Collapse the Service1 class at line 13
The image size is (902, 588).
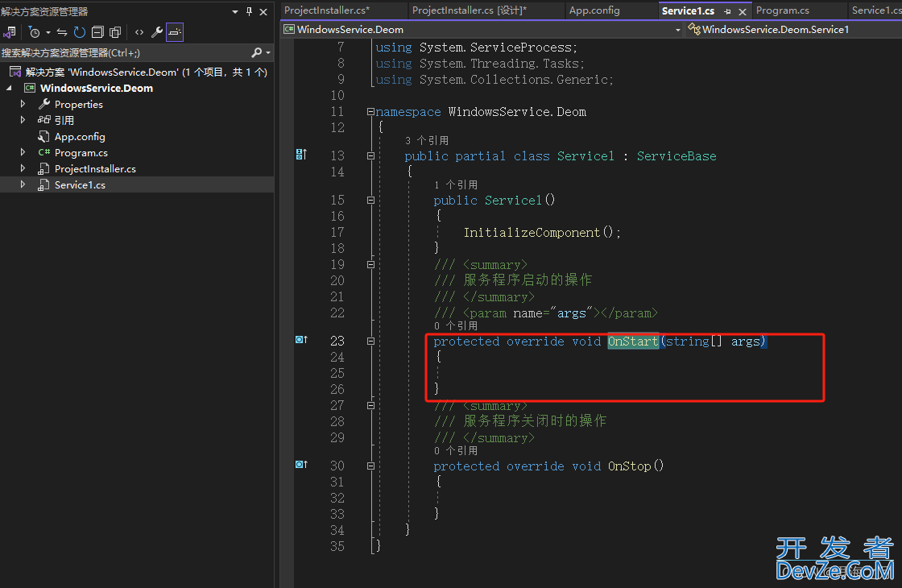coord(370,156)
